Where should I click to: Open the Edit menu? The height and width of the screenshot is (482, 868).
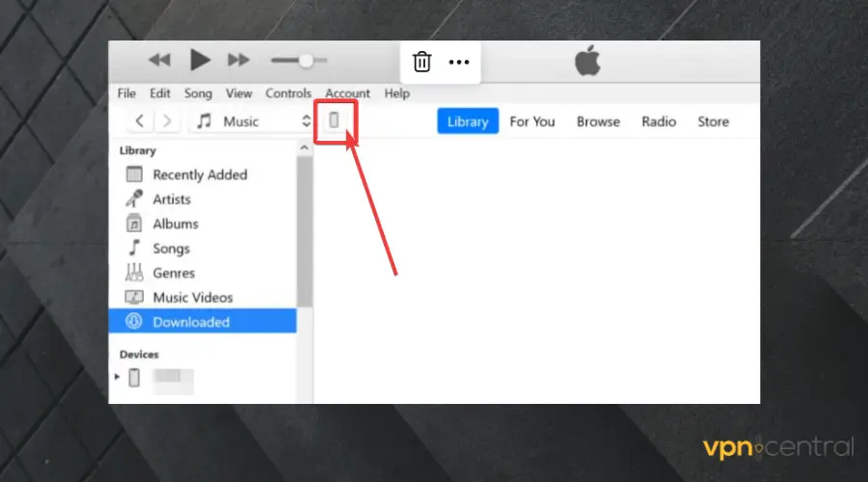pos(160,93)
